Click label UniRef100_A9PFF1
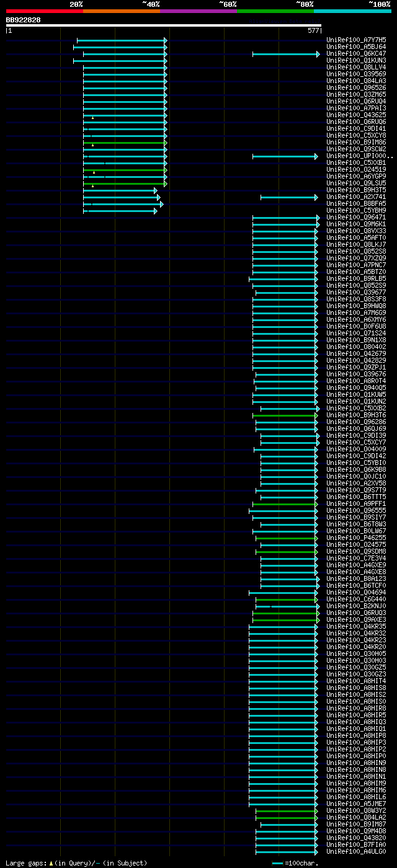Screen dimensions: 397x868 pyautogui.click(x=356, y=504)
